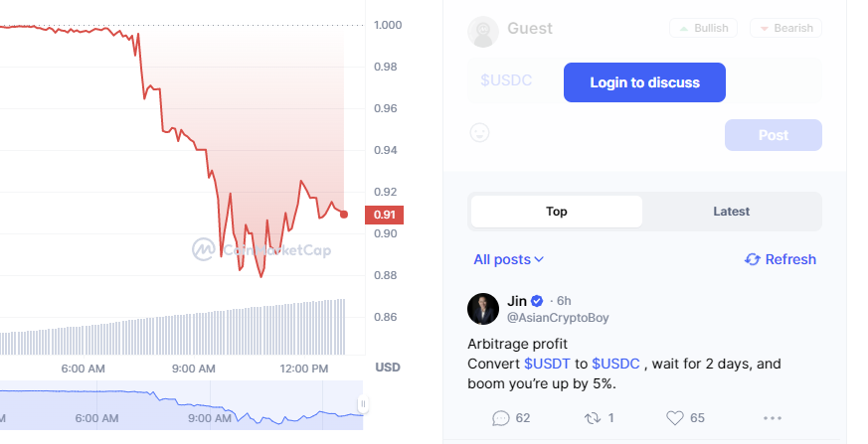
Task: Click the Login to discuss button
Action: pyautogui.click(x=644, y=82)
